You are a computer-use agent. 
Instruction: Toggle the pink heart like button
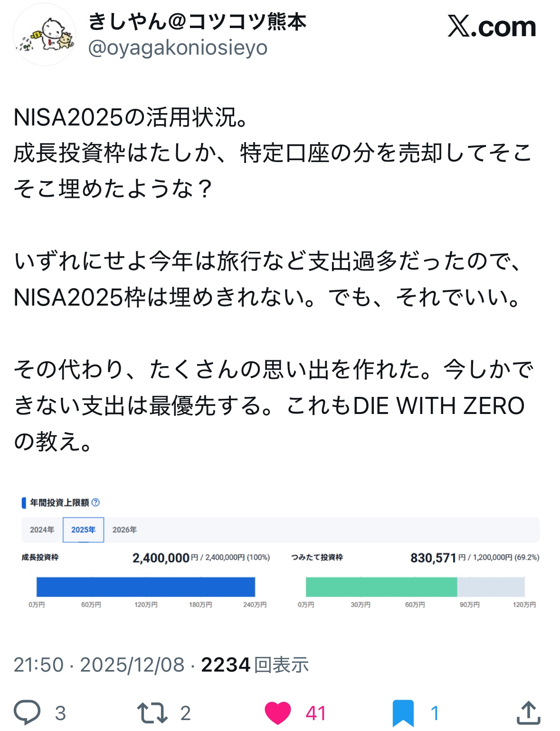(277, 713)
